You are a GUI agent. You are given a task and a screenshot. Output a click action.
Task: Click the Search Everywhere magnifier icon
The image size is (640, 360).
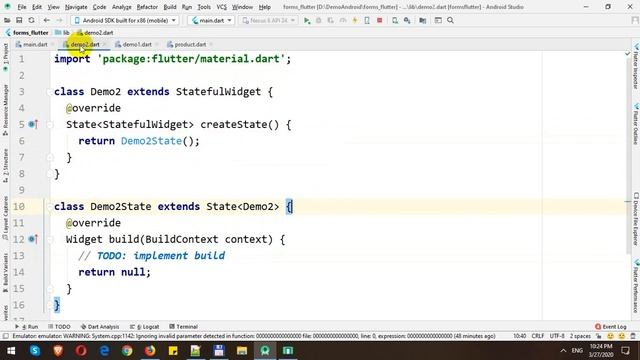click(450, 20)
